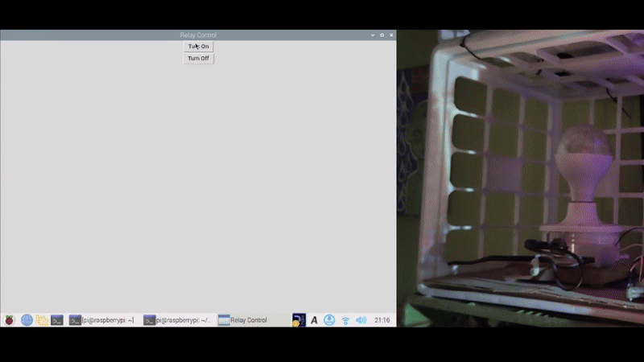Launch the terminal from the taskbar launcher
The image size is (644, 362).
57,319
